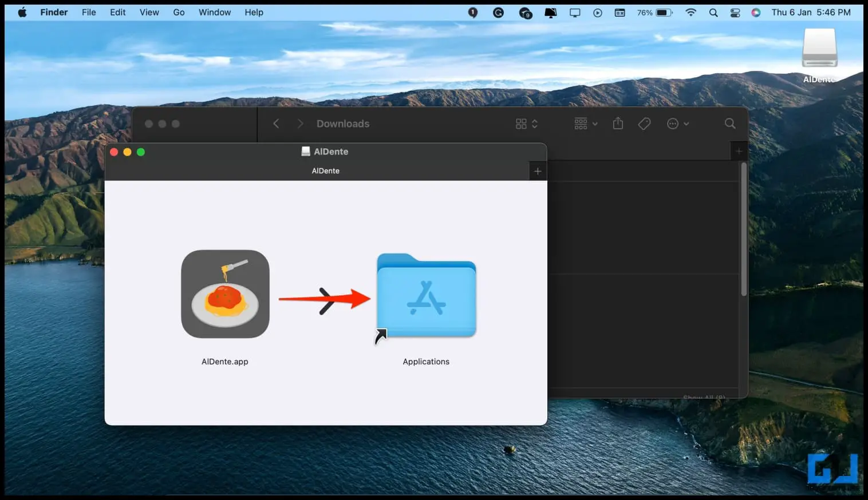Open the Wi-Fi status menu
This screenshot has width=868, height=500.
[691, 12]
